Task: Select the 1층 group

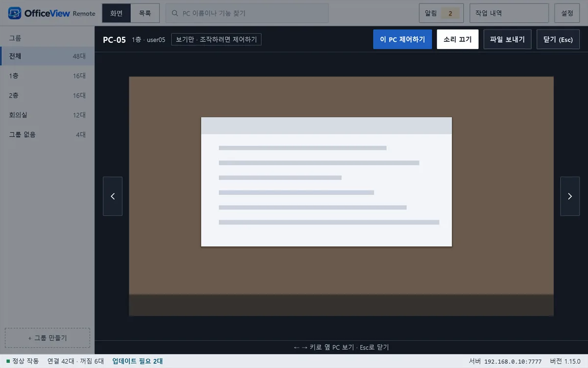Action: click(47, 76)
